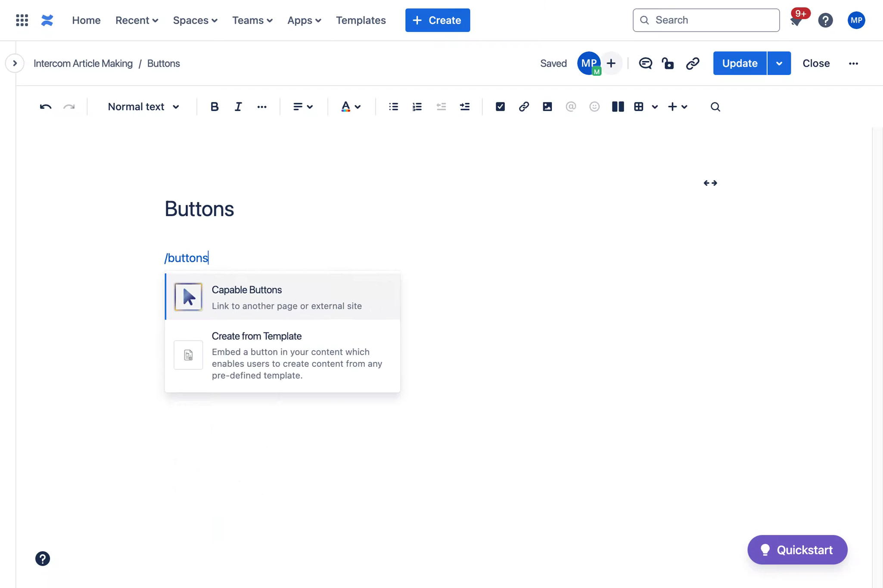The width and height of the screenshot is (883, 588).
Task: Insert an action item checkbox
Action: tap(500, 107)
